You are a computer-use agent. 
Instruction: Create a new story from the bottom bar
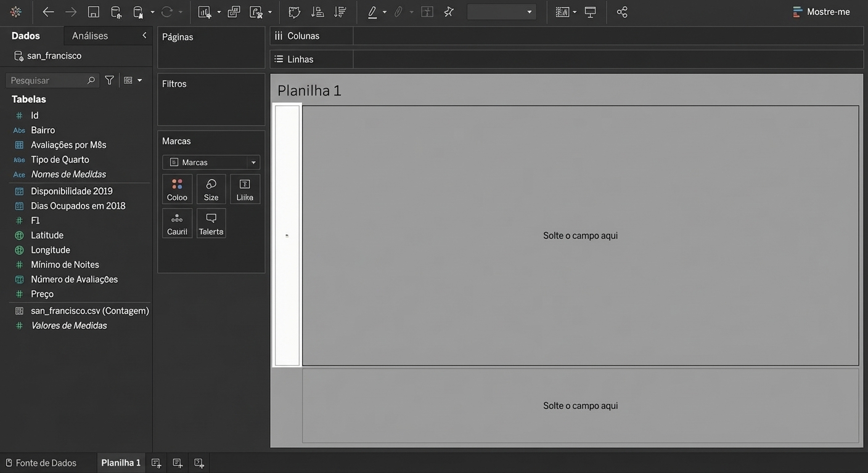(199, 463)
